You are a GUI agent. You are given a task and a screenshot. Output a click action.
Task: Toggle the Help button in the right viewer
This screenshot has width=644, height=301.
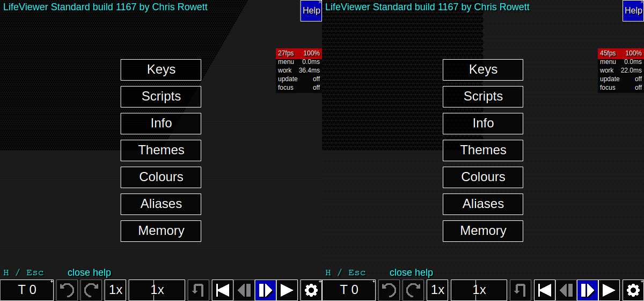pyautogui.click(x=633, y=11)
